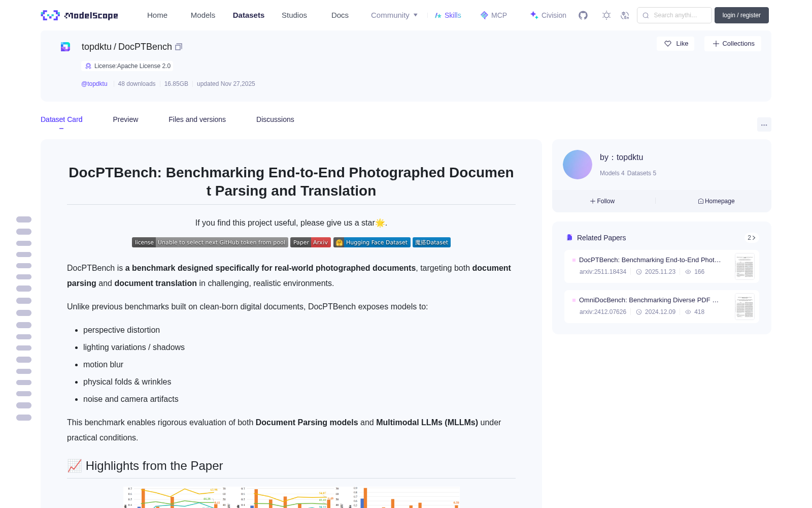Switch to the Files and versions tab
Viewport: 812px width, 508px height.
(x=197, y=119)
